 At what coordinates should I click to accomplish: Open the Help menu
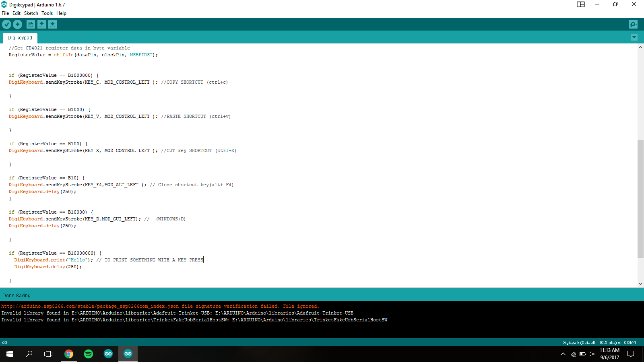[61, 13]
